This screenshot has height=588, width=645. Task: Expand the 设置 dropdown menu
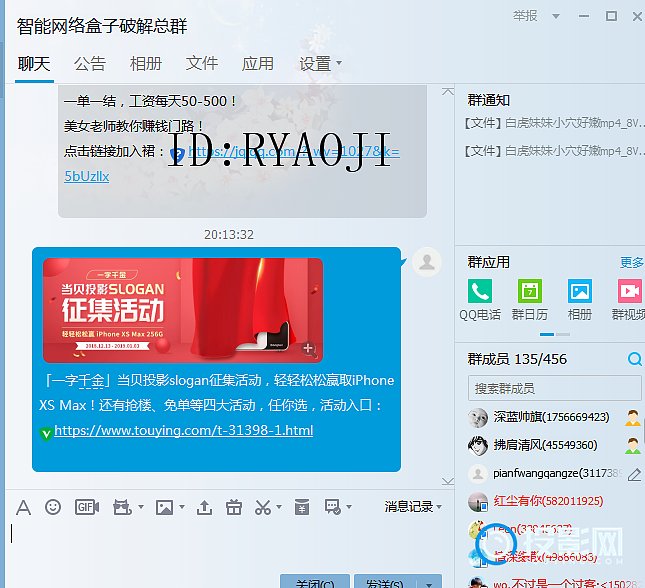coord(339,63)
